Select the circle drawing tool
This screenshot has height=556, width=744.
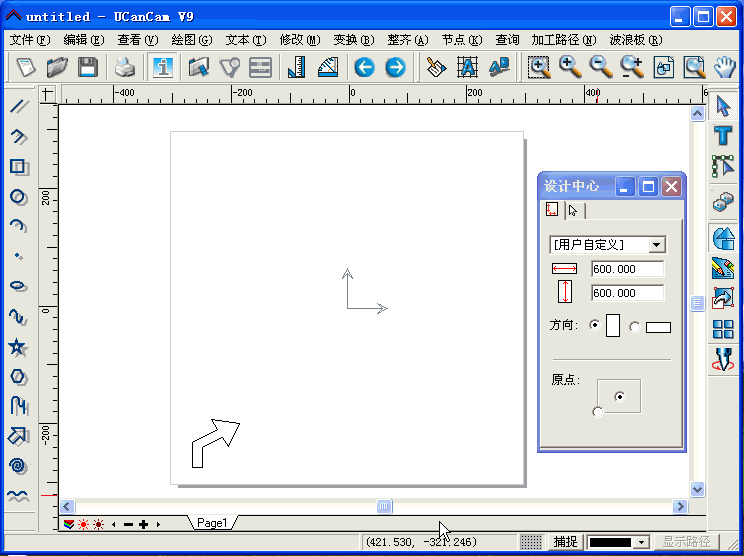click(x=19, y=197)
